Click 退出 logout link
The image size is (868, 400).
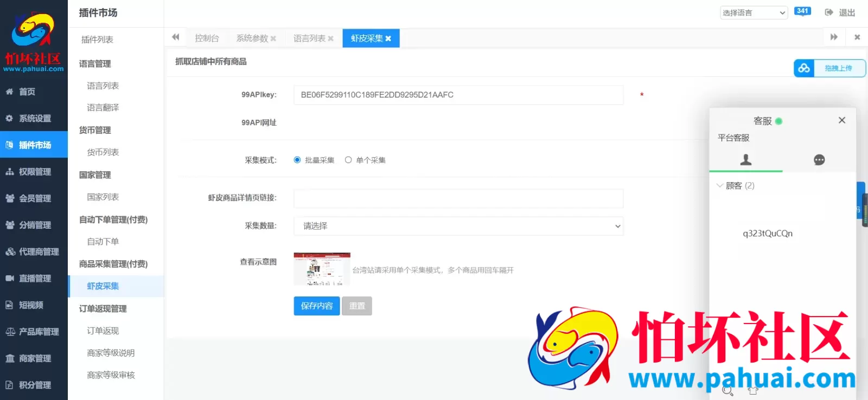click(x=847, y=12)
